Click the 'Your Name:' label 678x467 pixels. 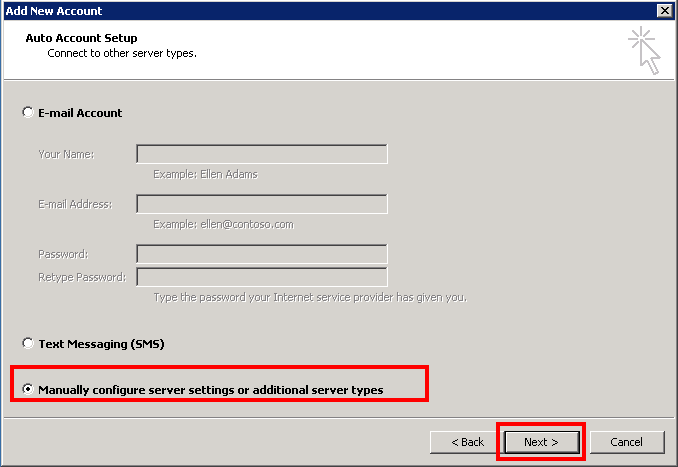coord(66,154)
